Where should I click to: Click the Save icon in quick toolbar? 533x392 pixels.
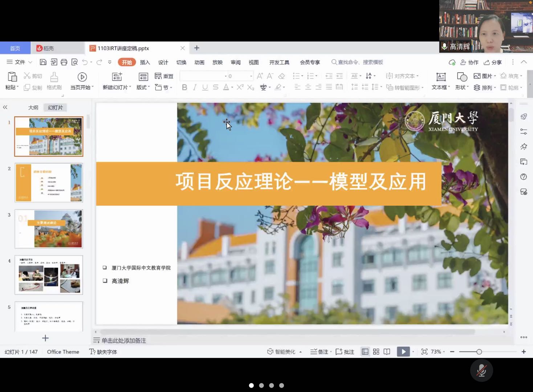(43, 62)
